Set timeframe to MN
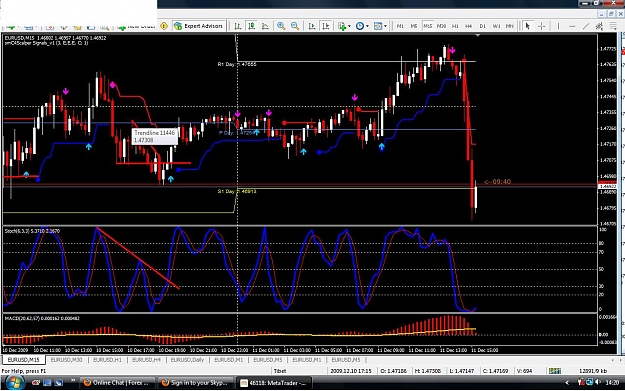625x391 pixels. (x=509, y=26)
